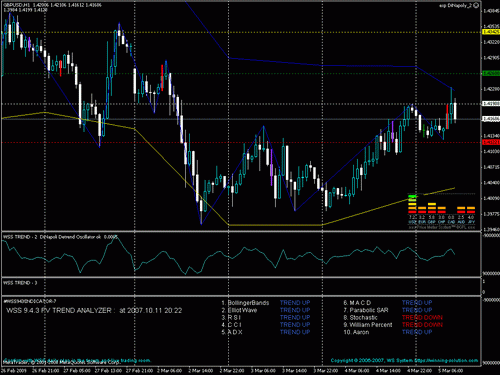This screenshot has width=500, height=375.
Task: Click the AUD label in the currency meter
Action: [x=461, y=222]
